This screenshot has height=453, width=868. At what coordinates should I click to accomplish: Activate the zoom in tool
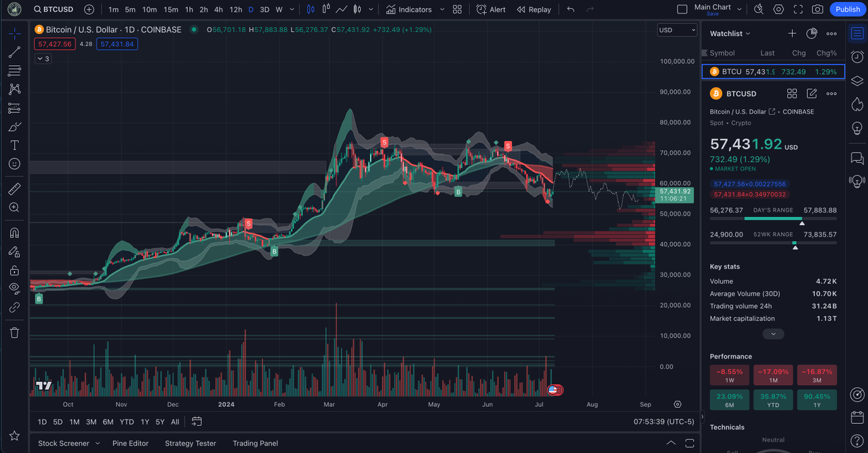coord(14,208)
